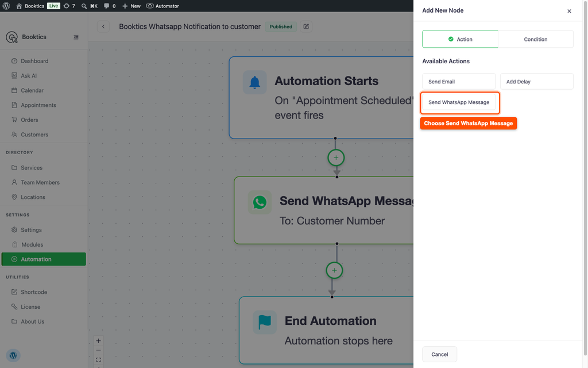This screenshot has height=368, width=588.
Task: Click the Booktics logo icon in sidebar
Action: tap(12, 37)
